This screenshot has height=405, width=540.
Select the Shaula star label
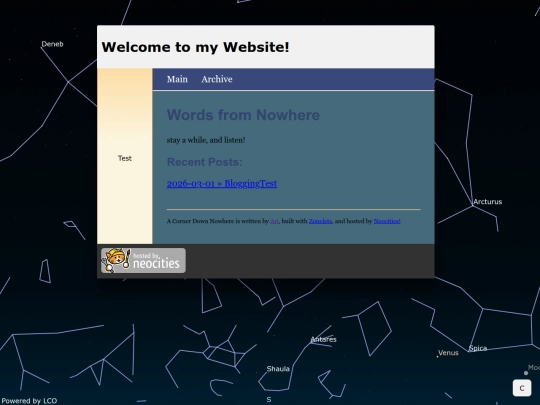coord(278,368)
